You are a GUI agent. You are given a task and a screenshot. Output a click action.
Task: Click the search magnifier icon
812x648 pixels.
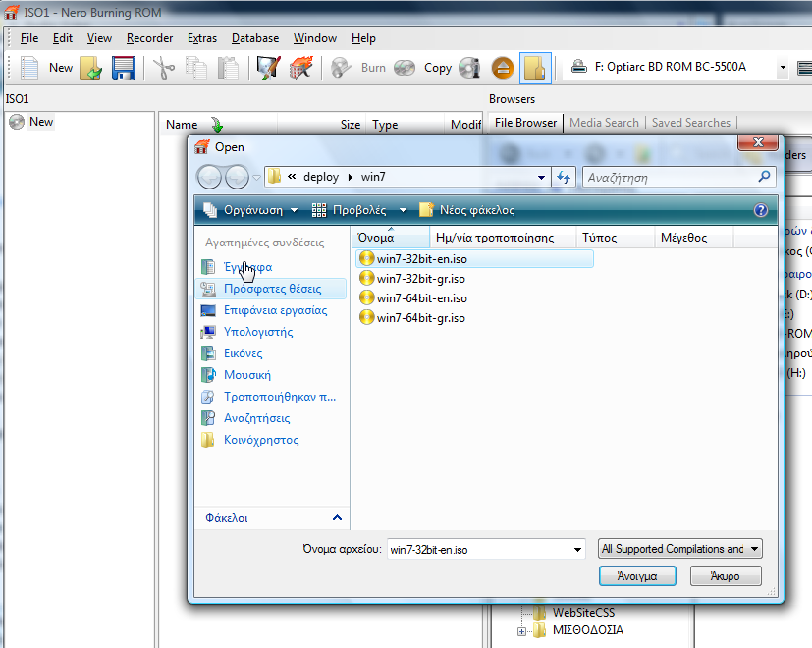click(764, 177)
